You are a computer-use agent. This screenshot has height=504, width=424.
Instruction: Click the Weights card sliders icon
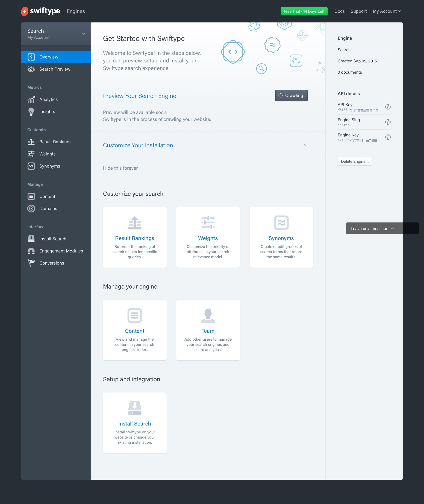click(208, 222)
